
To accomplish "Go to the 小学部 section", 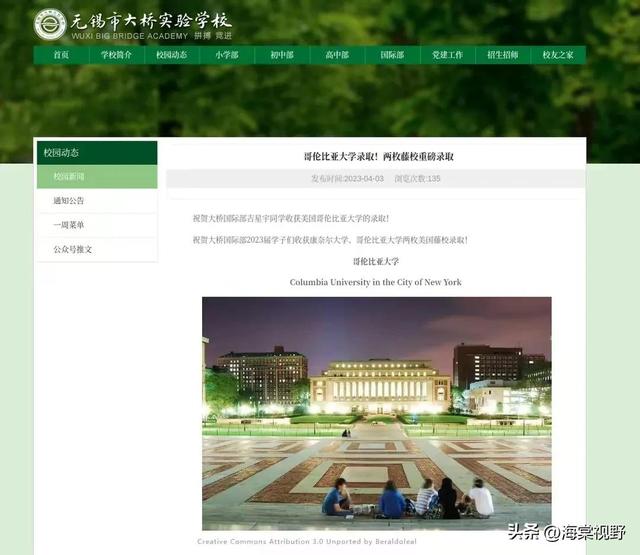I will (x=227, y=55).
